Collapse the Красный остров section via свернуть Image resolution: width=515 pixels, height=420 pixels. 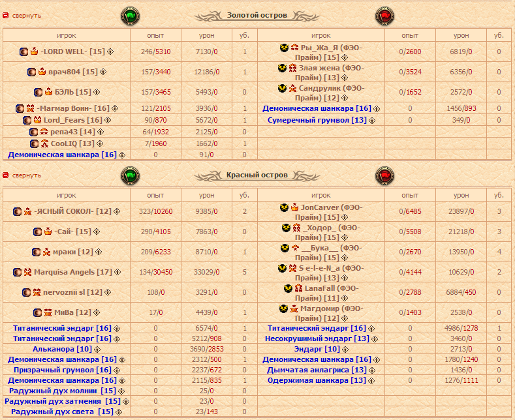[27, 175]
